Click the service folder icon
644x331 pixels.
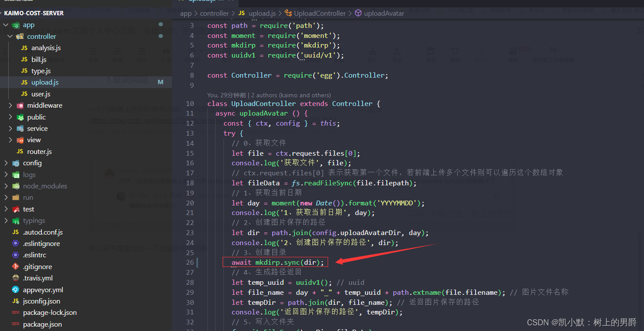[20, 128]
